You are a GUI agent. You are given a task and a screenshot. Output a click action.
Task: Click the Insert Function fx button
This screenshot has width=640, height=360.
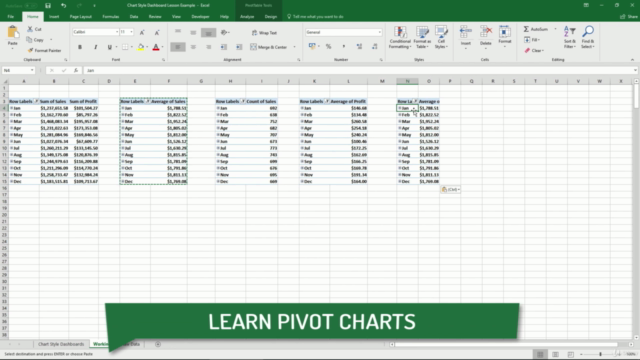point(76,70)
